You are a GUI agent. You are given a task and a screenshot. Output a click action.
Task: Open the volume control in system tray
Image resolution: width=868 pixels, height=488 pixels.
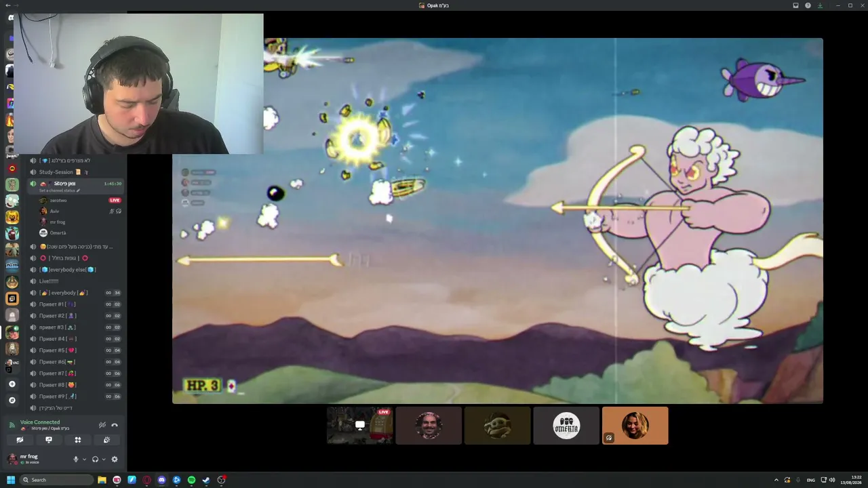[x=832, y=480]
